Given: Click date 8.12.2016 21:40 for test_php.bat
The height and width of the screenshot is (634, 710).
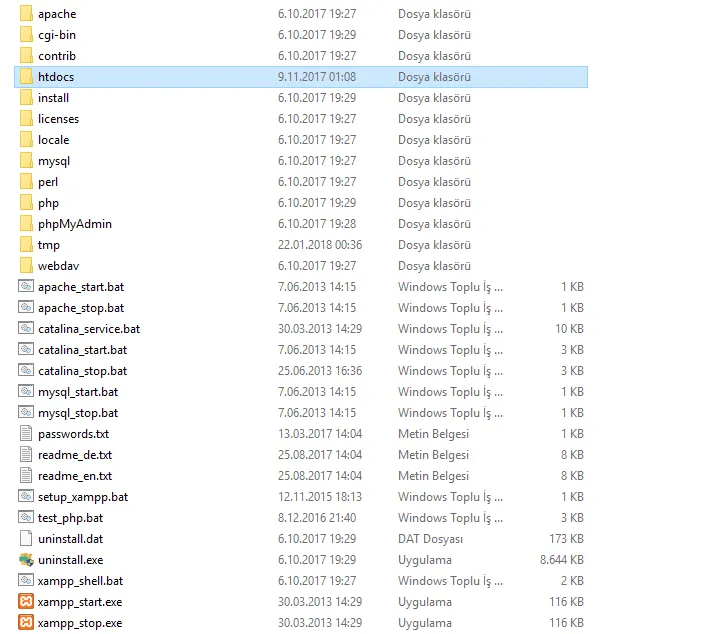Looking at the screenshot, I should click(317, 518).
